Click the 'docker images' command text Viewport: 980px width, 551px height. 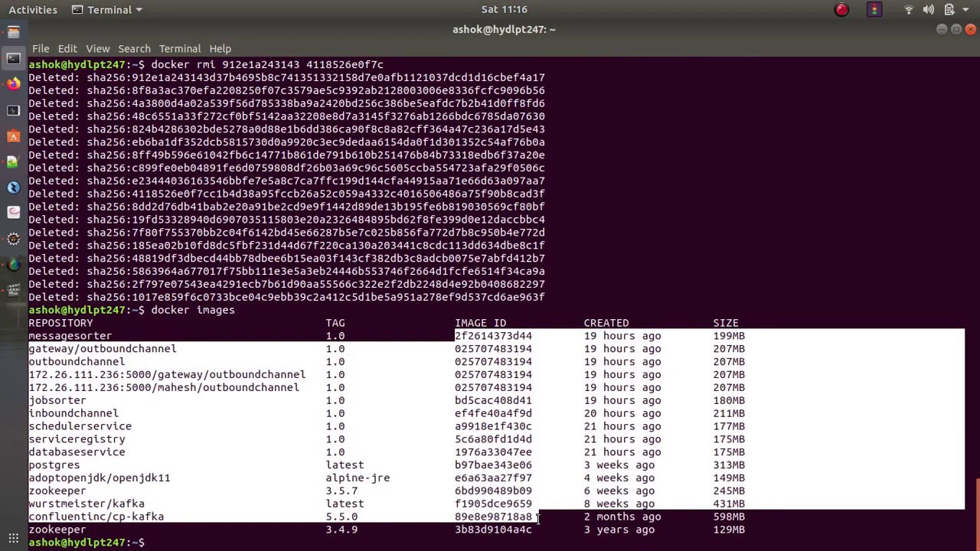(x=193, y=310)
